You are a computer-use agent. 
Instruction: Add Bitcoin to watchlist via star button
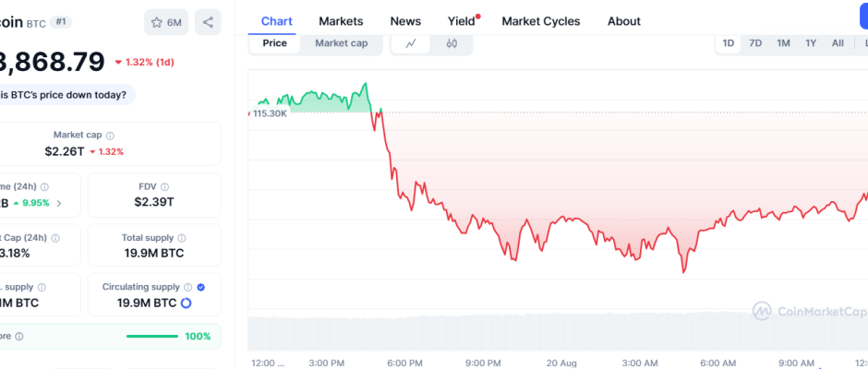[166, 22]
